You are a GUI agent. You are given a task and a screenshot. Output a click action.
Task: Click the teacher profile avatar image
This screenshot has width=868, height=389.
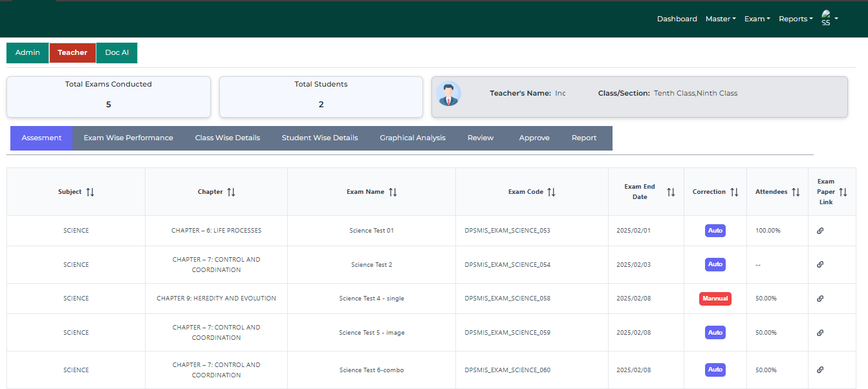tap(448, 94)
